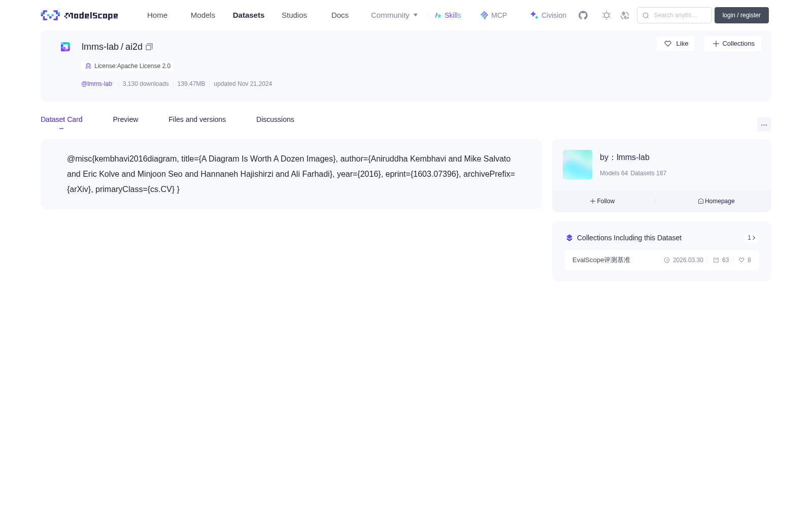This screenshot has width=812, height=508.
Task: Follow the lmms-lab organization
Action: click(x=602, y=201)
